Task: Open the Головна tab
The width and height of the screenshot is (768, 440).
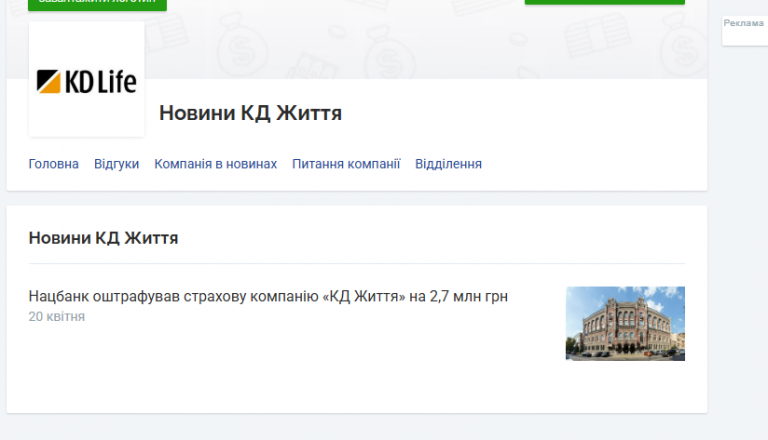Action: [x=53, y=164]
